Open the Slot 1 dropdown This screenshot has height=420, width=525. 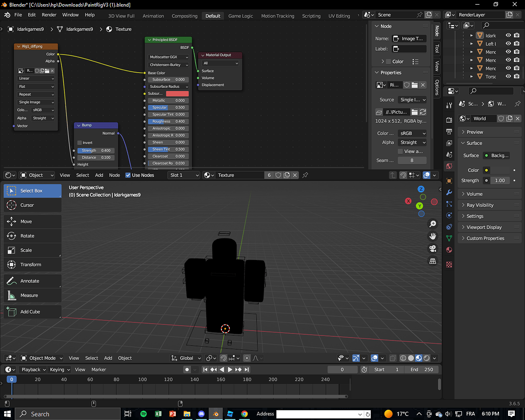[184, 174]
